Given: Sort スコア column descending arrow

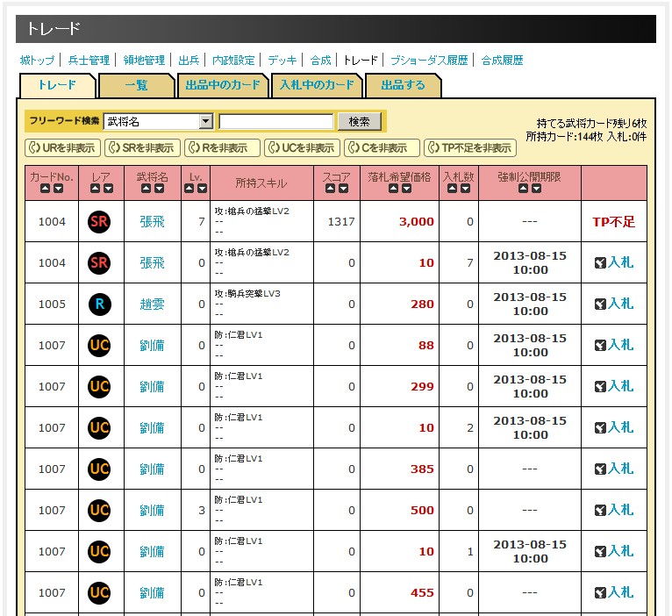Looking at the screenshot, I should [x=343, y=189].
